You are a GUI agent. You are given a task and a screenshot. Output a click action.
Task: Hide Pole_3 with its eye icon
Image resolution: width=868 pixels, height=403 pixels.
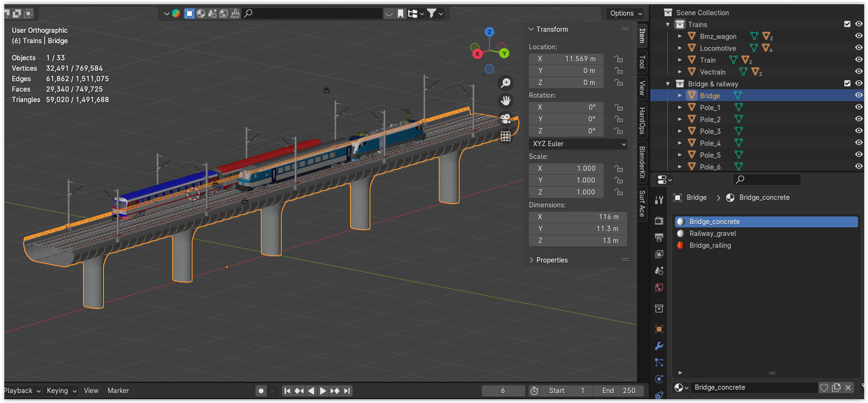859,131
